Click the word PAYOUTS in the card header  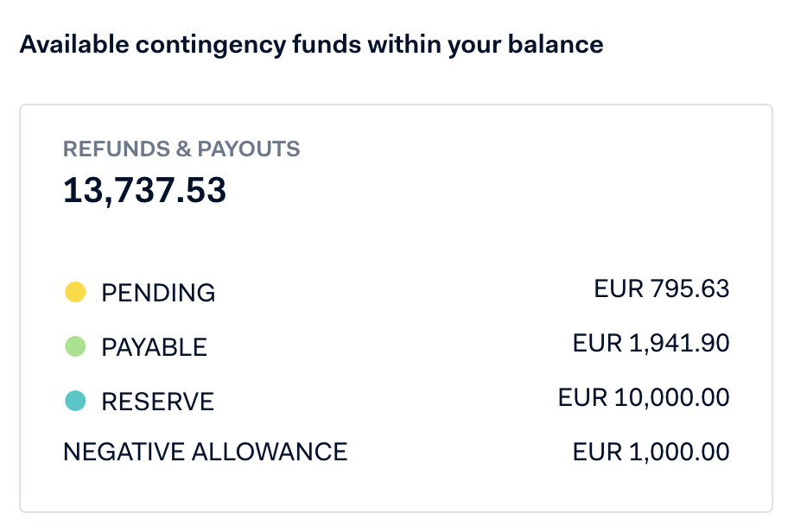[x=249, y=149]
